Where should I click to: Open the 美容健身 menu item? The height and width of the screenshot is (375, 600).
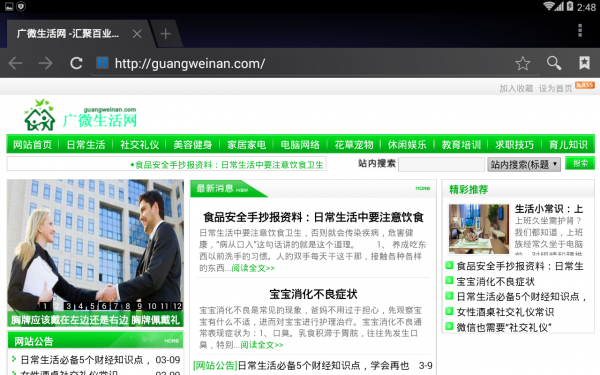pyautogui.click(x=192, y=145)
